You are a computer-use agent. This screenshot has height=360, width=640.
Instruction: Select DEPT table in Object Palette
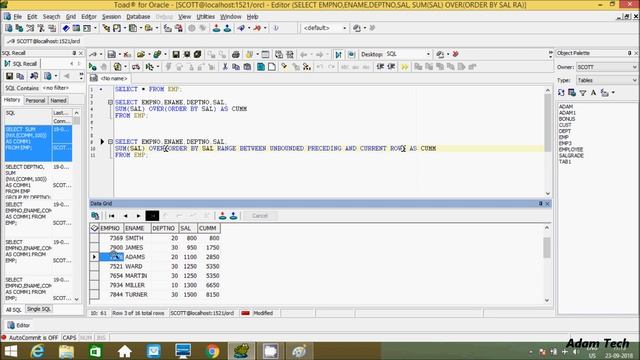[x=565, y=131]
